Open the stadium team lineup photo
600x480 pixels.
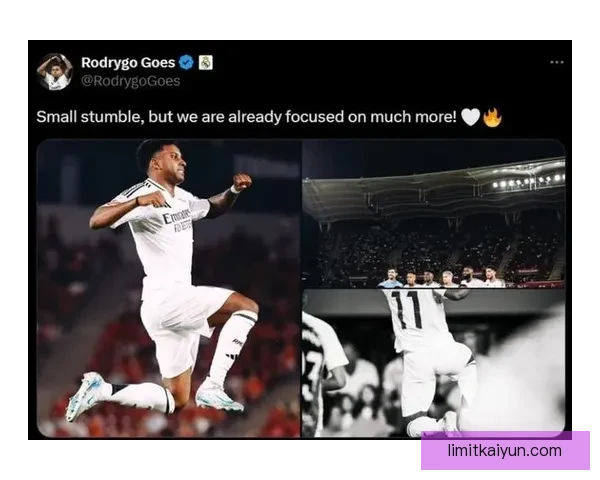434,214
